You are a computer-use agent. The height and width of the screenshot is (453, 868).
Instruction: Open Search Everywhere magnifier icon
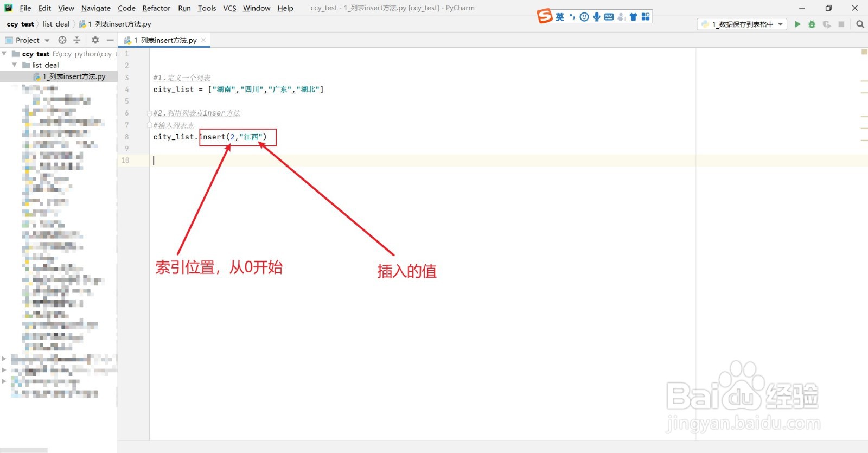(x=860, y=24)
